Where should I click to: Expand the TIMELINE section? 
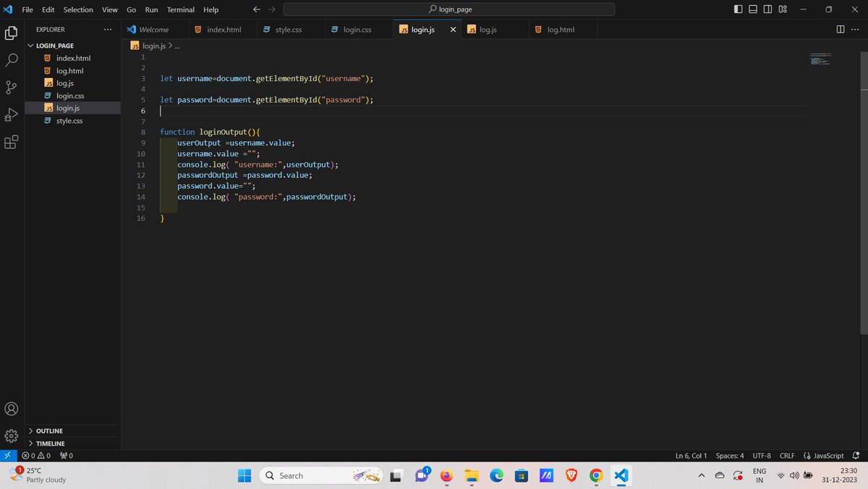pyautogui.click(x=72, y=443)
